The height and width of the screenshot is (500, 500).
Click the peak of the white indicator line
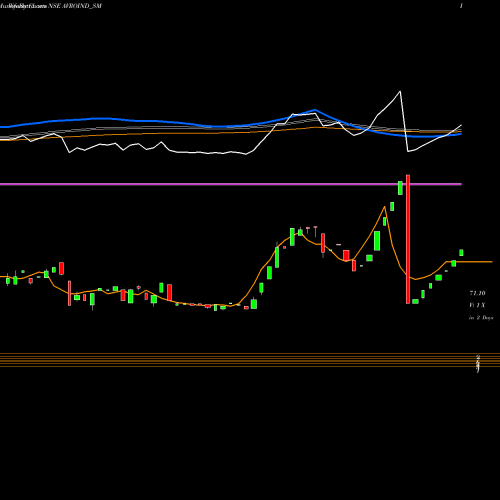click(x=400, y=91)
